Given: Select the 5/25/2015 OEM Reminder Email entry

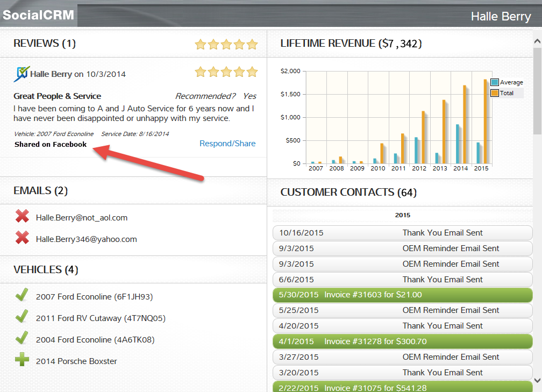Looking at the screenshot, I should [x=402, y=310].
